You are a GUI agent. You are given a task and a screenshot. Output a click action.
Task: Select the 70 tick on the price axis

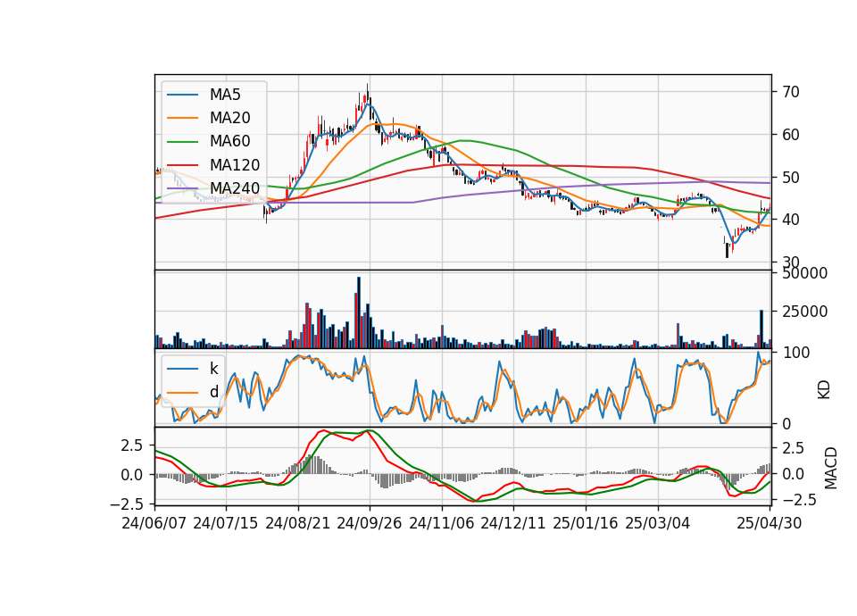(x=791, y=92)
